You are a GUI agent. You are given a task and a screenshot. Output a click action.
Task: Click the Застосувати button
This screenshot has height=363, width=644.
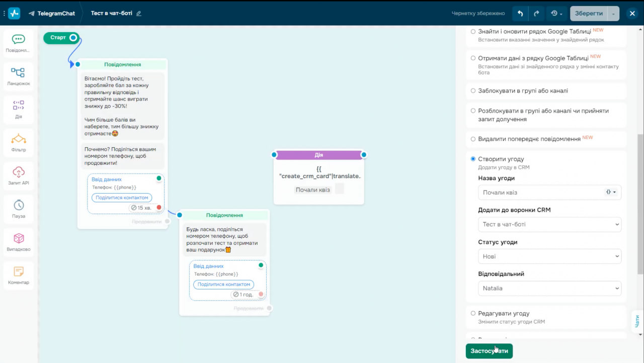click(x=489, y=351)
